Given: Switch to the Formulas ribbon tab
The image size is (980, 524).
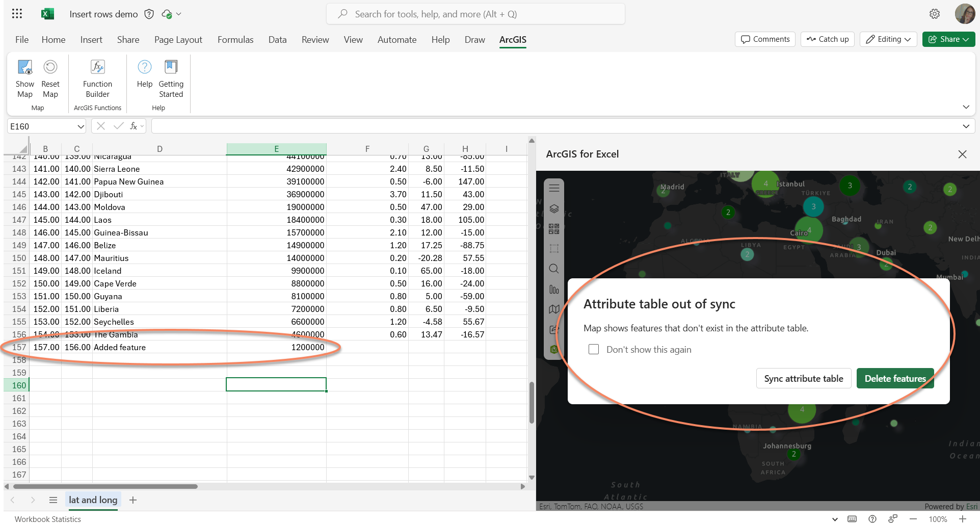Looking at the screenshot, I should pos(235,39).
